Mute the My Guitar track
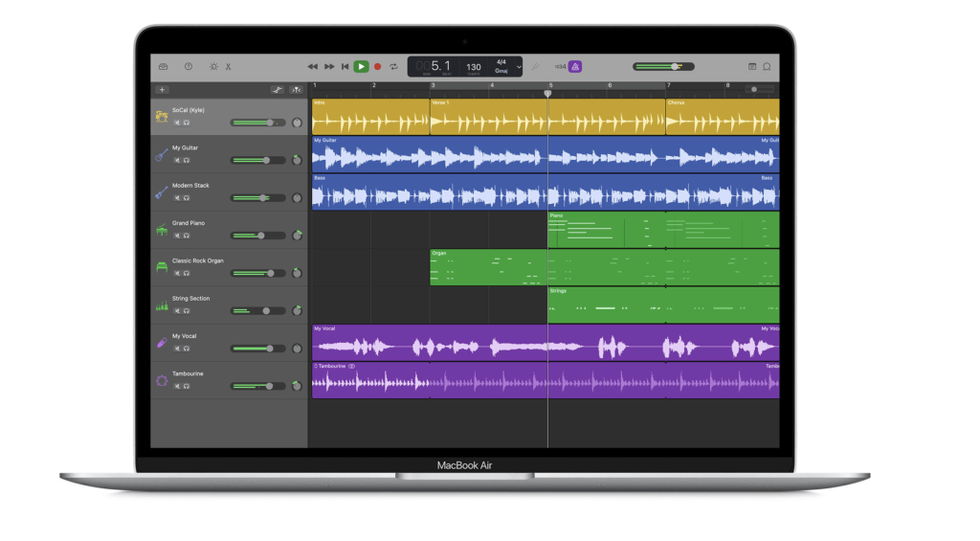 point(177,160)
